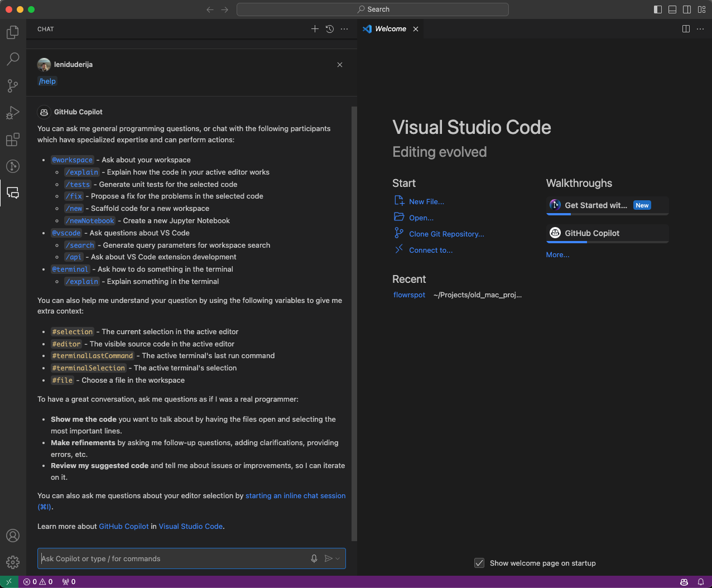Start a new chat with the plus icon
Viewport: 712px width, 588px height.
click(315, 29)
